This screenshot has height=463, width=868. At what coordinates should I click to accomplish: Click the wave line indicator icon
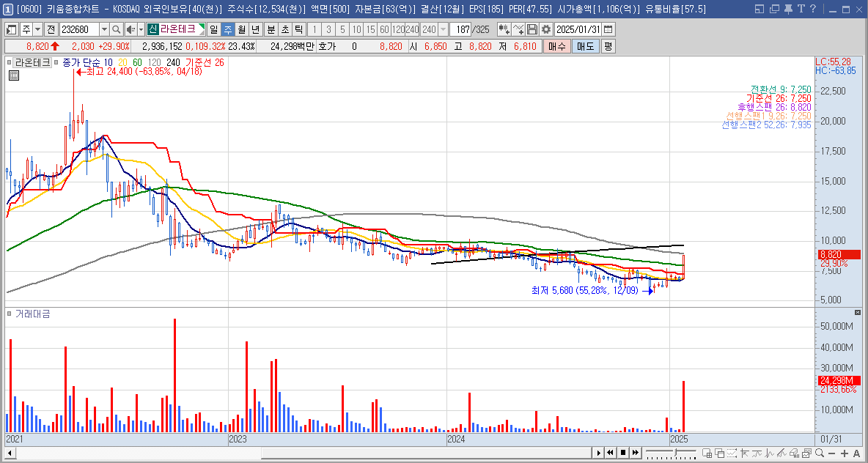click(757, 453)
